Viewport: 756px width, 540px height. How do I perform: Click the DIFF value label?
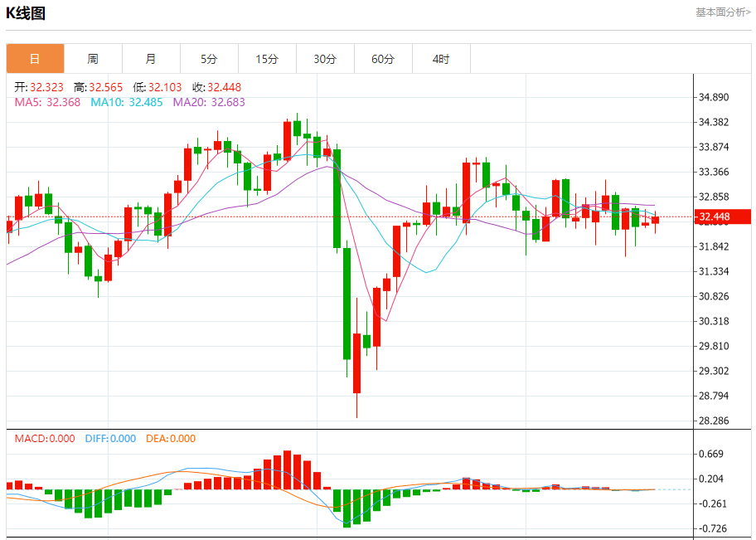pos(110,439)
